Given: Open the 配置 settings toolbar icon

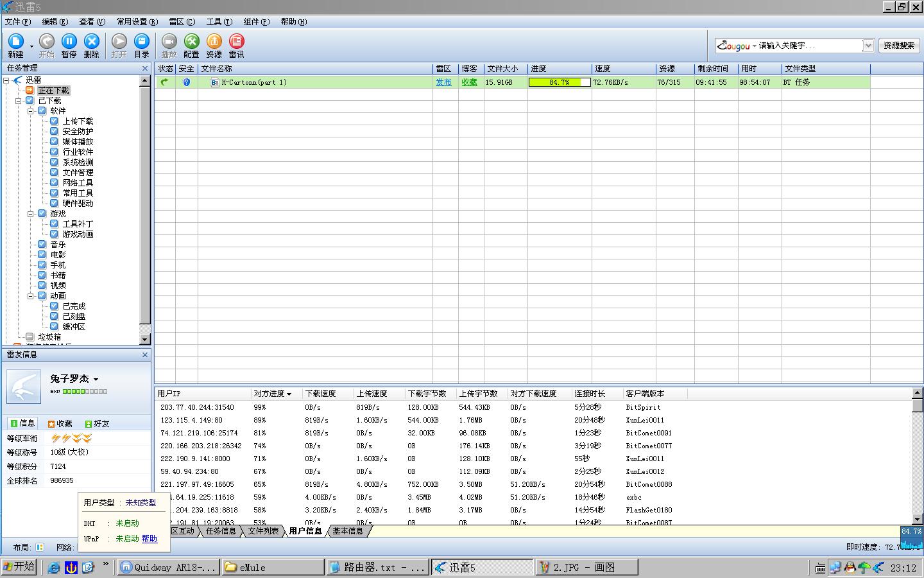Looking at the screenshot, I should [191, 41].
